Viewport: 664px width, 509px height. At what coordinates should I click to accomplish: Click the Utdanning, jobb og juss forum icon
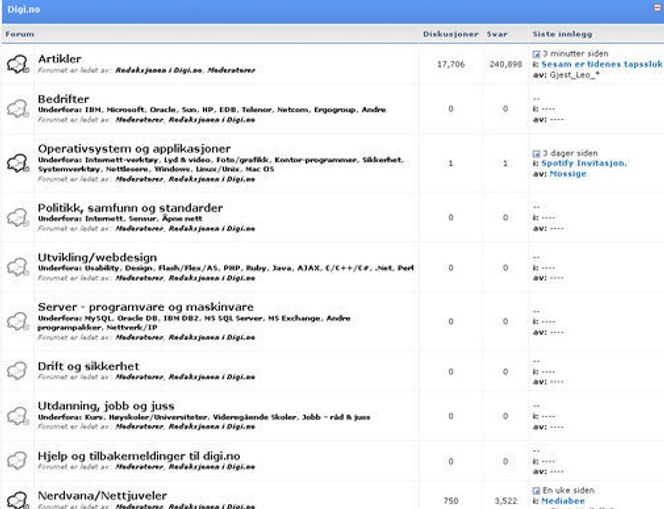pos(17,416)
